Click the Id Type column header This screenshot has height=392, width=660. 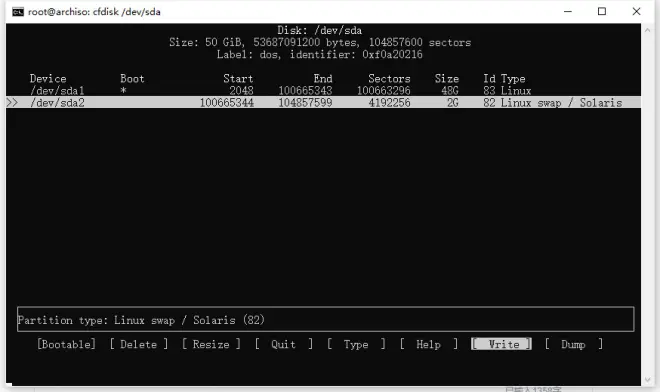coord(504,79)
